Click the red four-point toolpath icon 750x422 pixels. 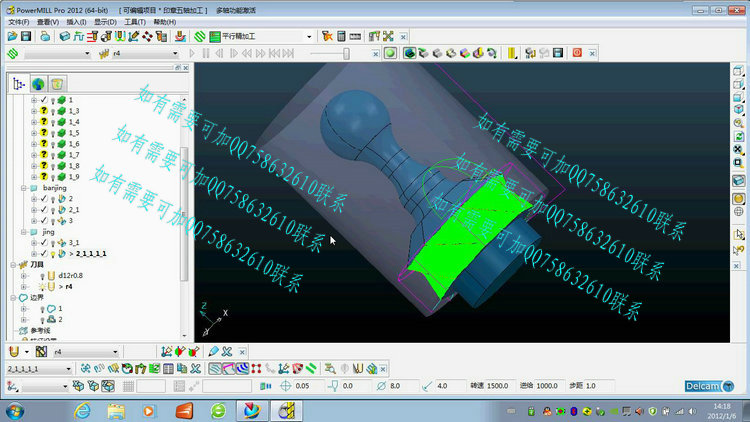click(x=256, y=369)
